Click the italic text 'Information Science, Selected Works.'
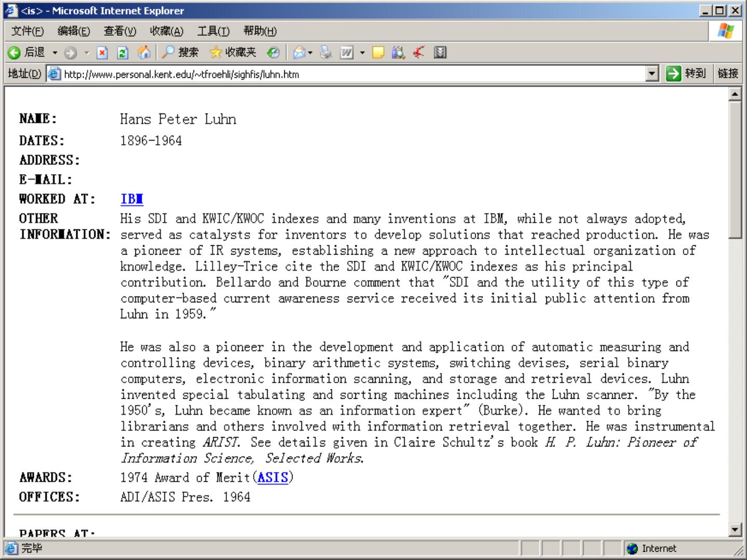 242,458
